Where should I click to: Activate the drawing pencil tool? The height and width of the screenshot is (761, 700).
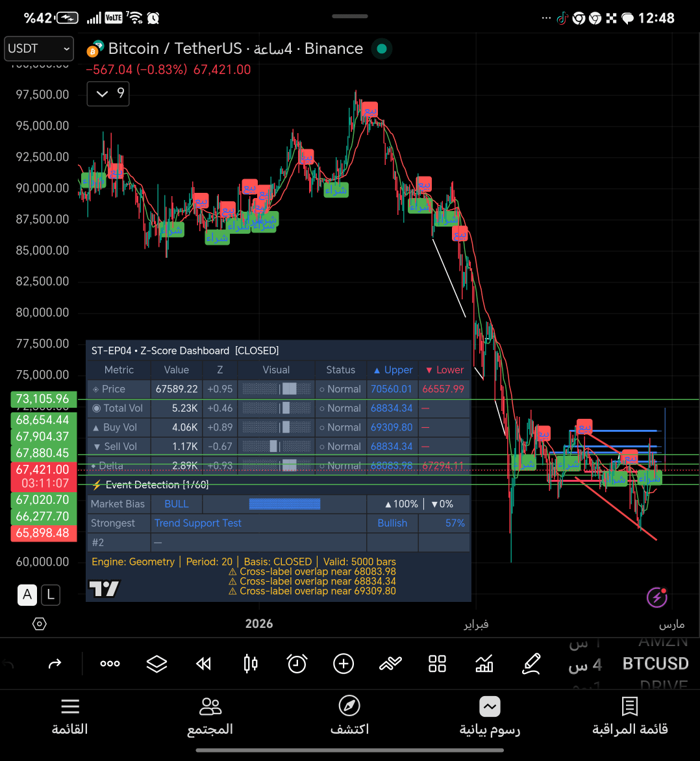click(532, 664)
